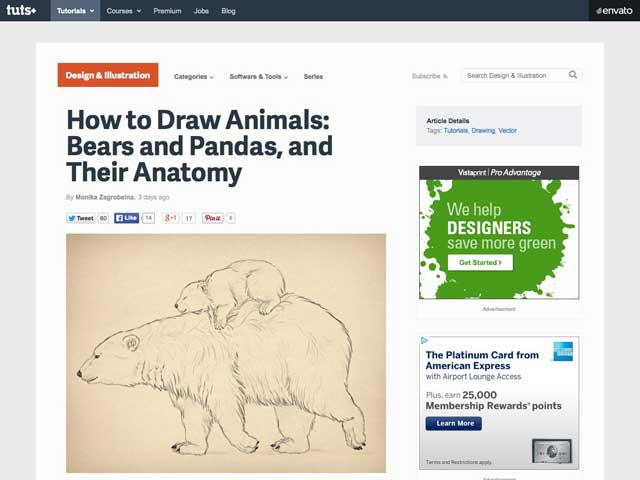Click the article title heading

point(200,146)
